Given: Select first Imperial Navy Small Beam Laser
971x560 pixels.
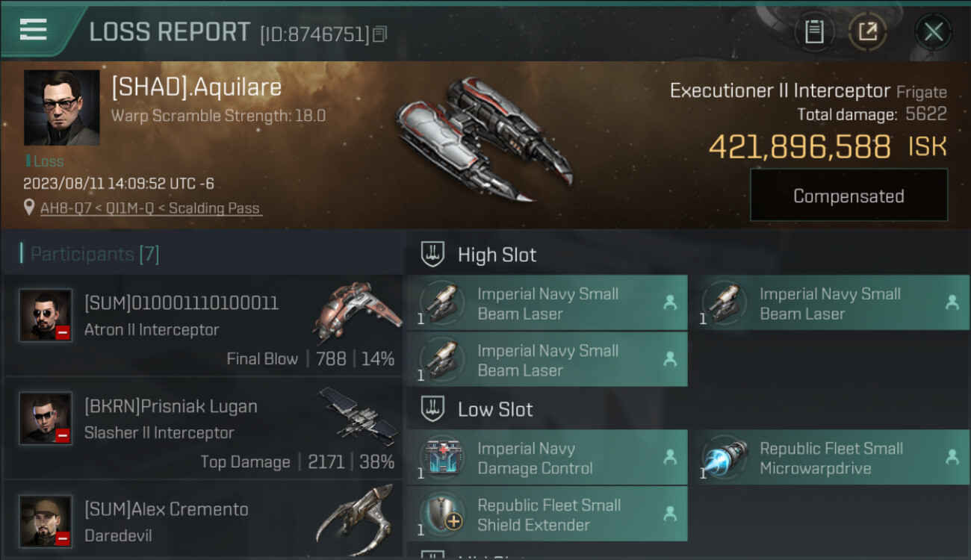Looking at the screenshot, I should click(547, 303).
